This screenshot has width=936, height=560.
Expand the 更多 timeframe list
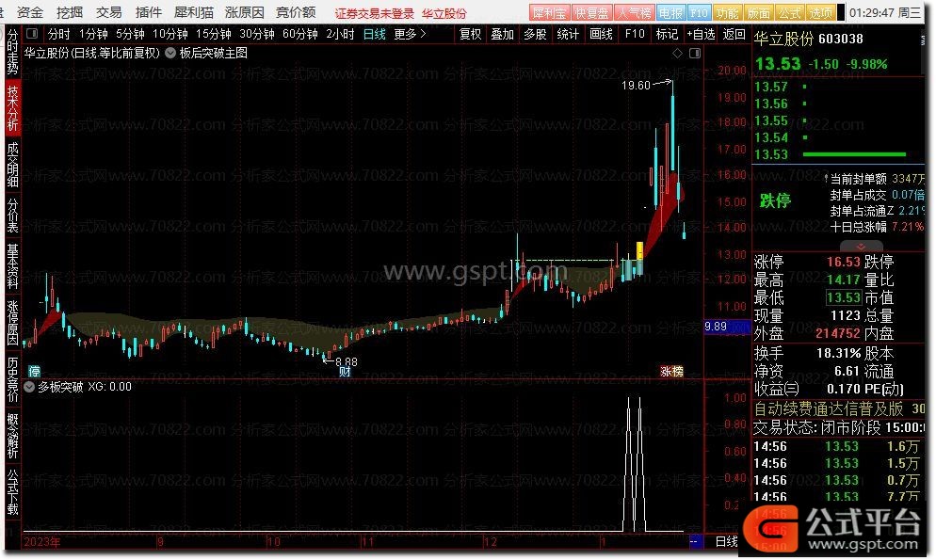click(411, 34)
